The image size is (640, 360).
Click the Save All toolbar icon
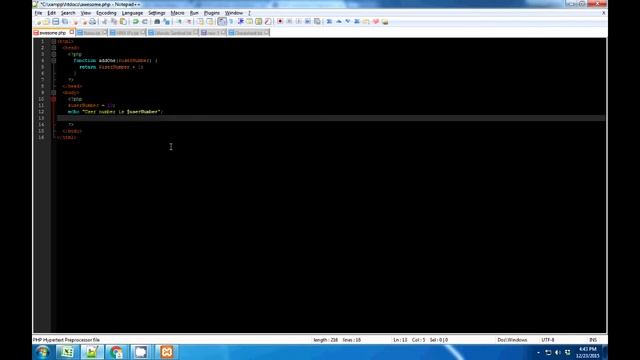coord(65,22)
